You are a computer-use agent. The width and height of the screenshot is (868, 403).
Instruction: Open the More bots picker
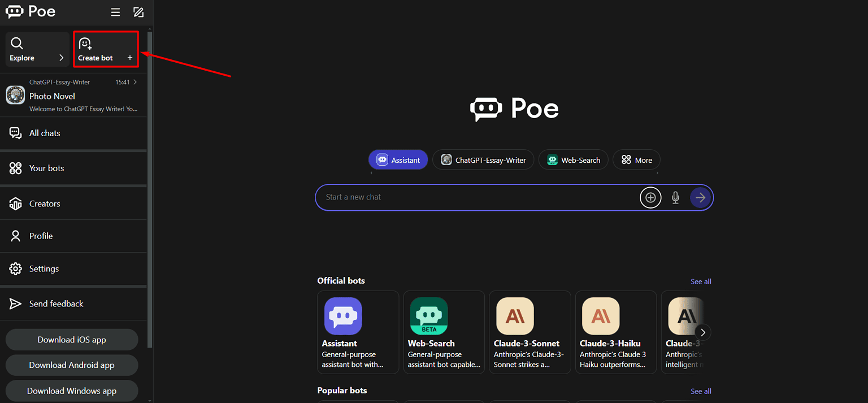point(636,159)
